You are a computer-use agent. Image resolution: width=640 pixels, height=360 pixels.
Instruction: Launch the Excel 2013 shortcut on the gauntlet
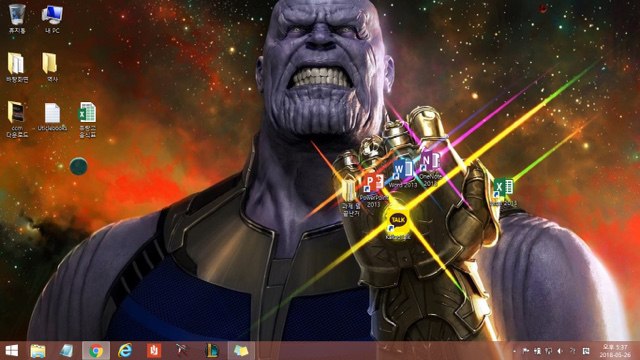pyautogui.click(x=504, y=191)
